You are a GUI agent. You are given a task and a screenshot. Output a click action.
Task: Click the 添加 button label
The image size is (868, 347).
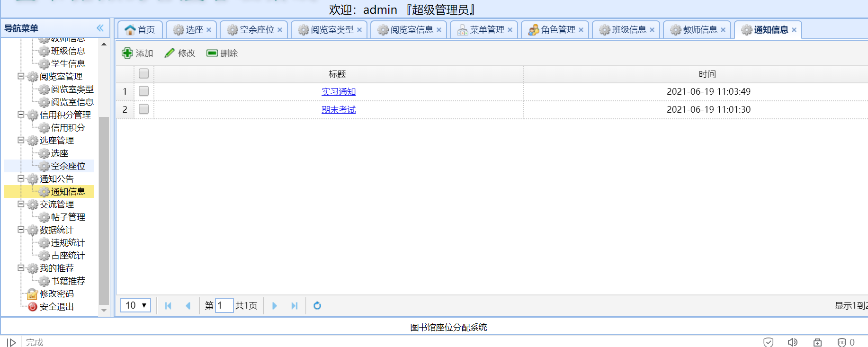(x=144, y=53)
